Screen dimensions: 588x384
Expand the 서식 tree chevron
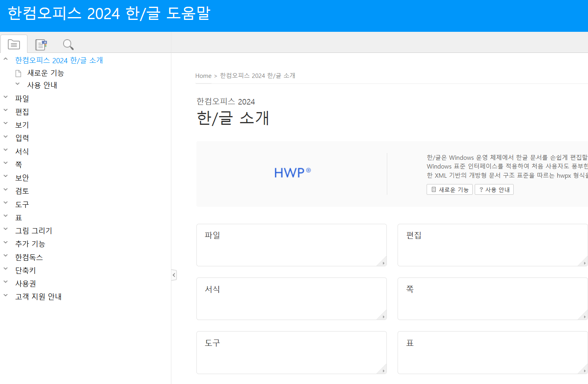click(6, 150)
